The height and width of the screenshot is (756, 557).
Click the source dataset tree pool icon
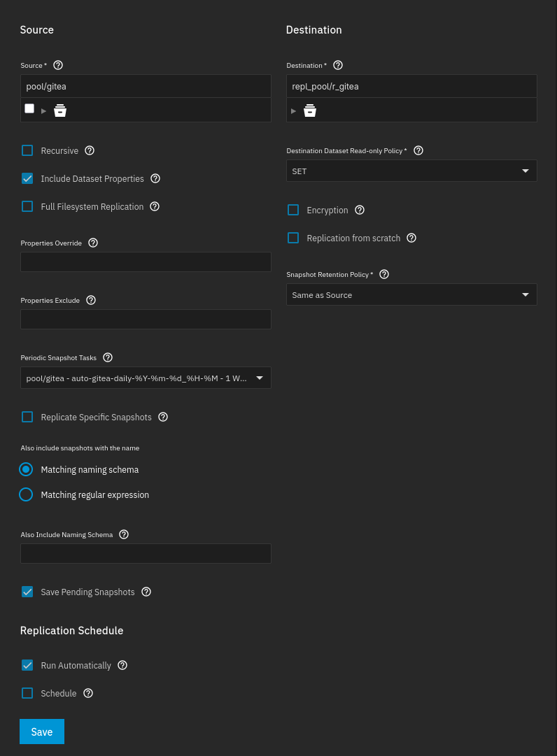point(60,110)
